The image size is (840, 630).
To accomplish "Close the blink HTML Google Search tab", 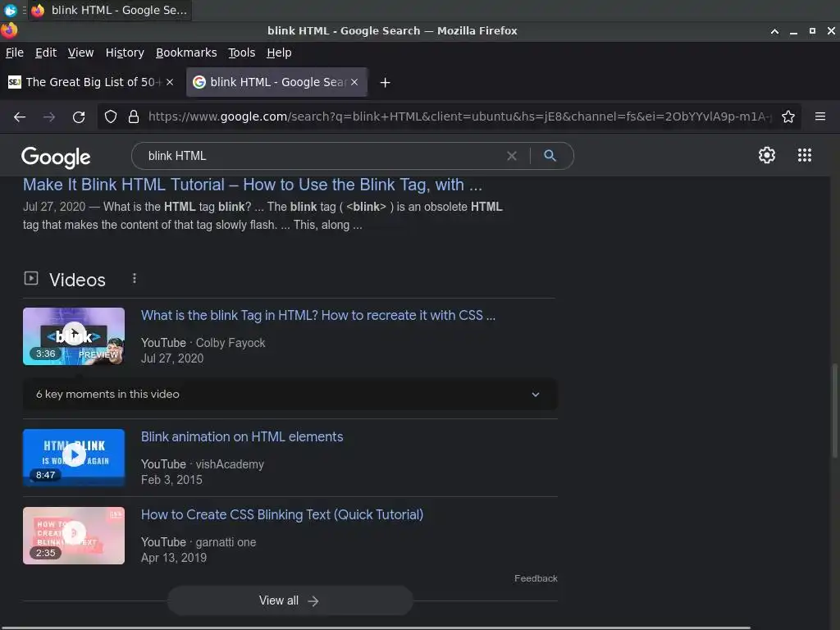I will (x=354, y=82).
